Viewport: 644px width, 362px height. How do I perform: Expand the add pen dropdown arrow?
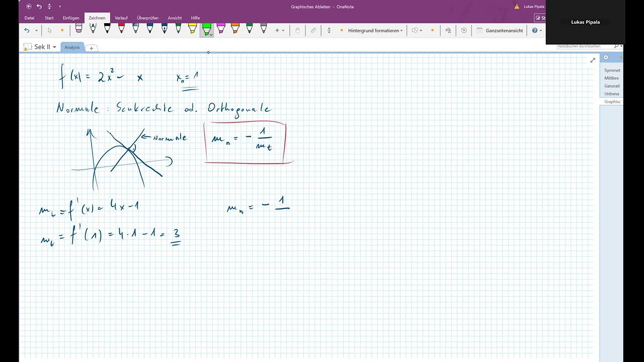click(x=283, y=31)
